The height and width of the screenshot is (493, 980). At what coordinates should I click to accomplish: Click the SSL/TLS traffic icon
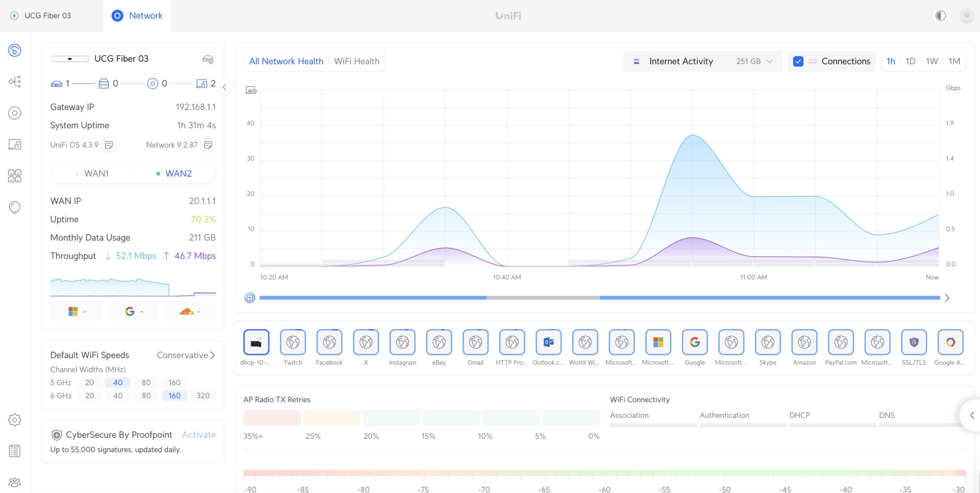(x=914, y=342)
